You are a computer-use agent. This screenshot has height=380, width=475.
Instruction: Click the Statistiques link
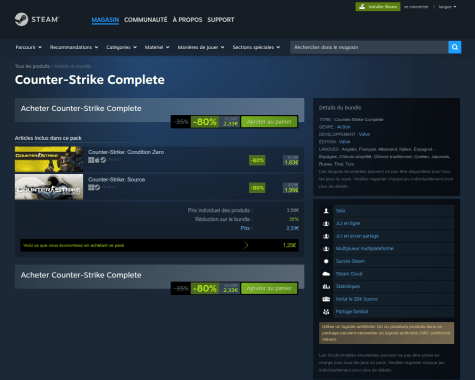point(348,286)
